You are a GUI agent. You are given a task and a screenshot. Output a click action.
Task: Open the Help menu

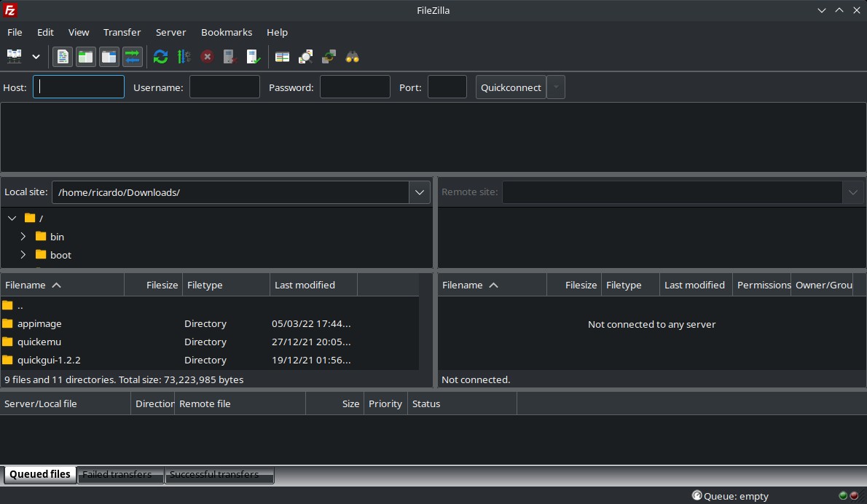pos(277,32)
